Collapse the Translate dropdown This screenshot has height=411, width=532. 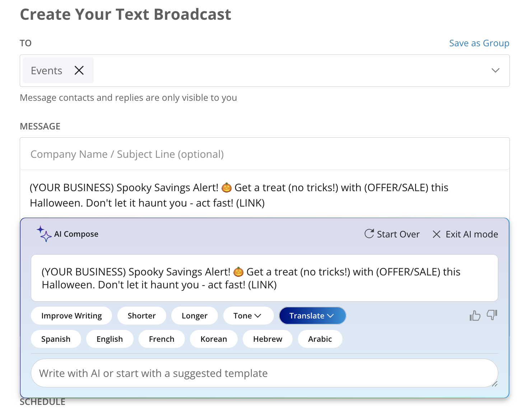click(x=312, y=316)
